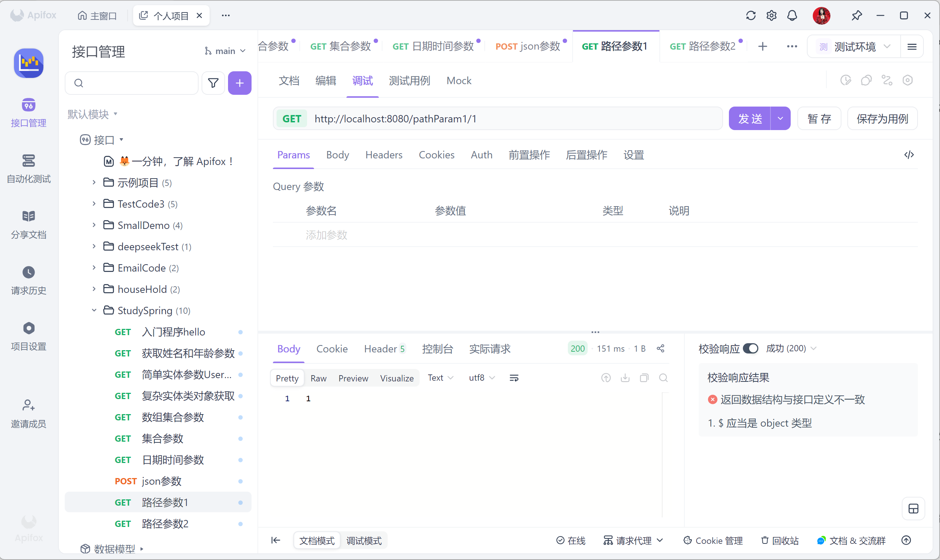Click the copy response icon

[644, 378]
